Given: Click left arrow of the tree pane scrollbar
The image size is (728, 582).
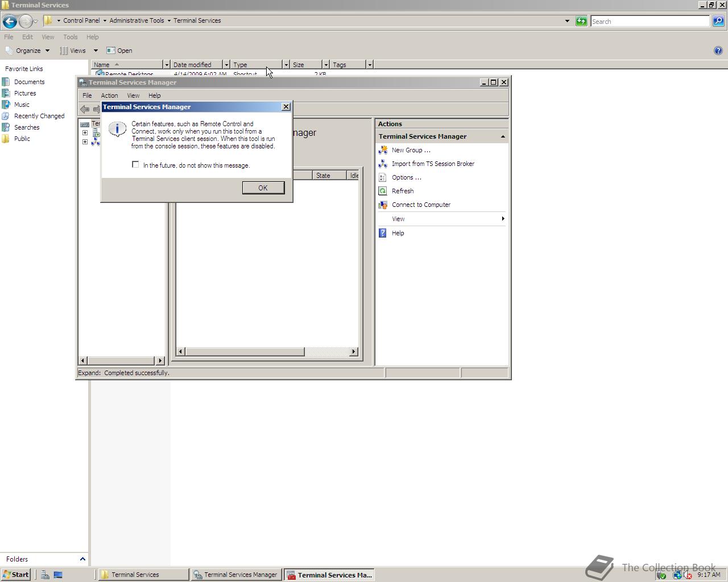Looking at the screenshot, I should (x=82, y=361).
